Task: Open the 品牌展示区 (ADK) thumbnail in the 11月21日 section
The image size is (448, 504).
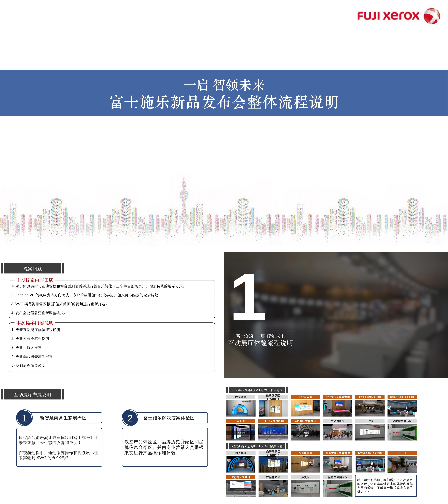Action: pyautogui.click(x=273, y=408)
